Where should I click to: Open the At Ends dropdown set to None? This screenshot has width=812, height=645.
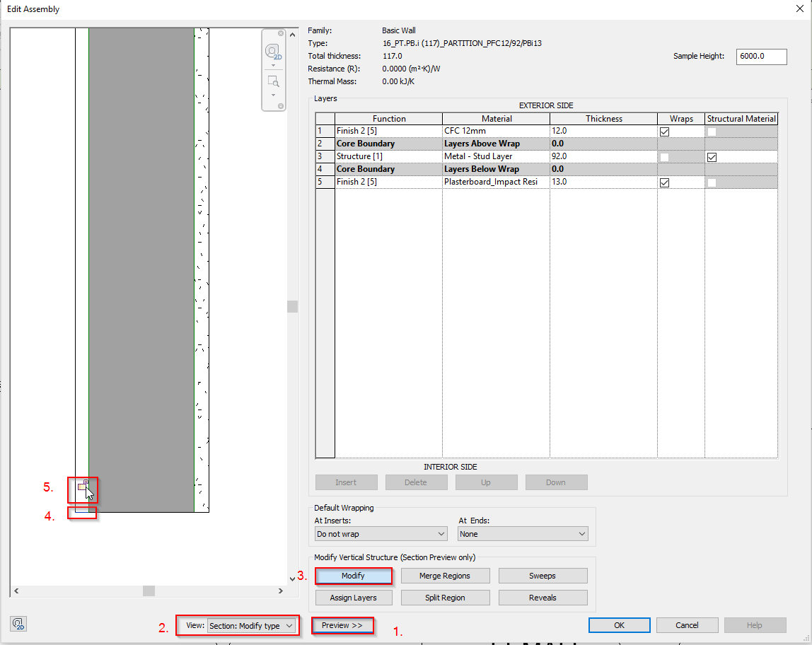coord(523,534)
